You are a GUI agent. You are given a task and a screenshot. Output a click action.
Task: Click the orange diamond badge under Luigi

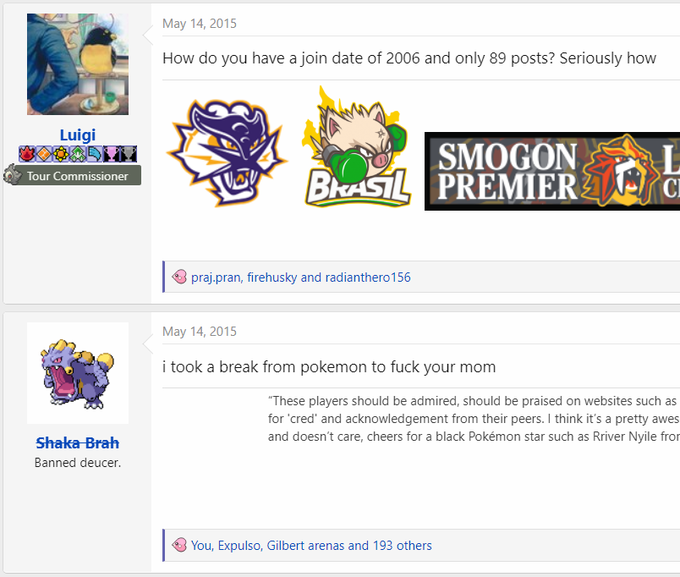pyautogui.click(x=44, y=154)
